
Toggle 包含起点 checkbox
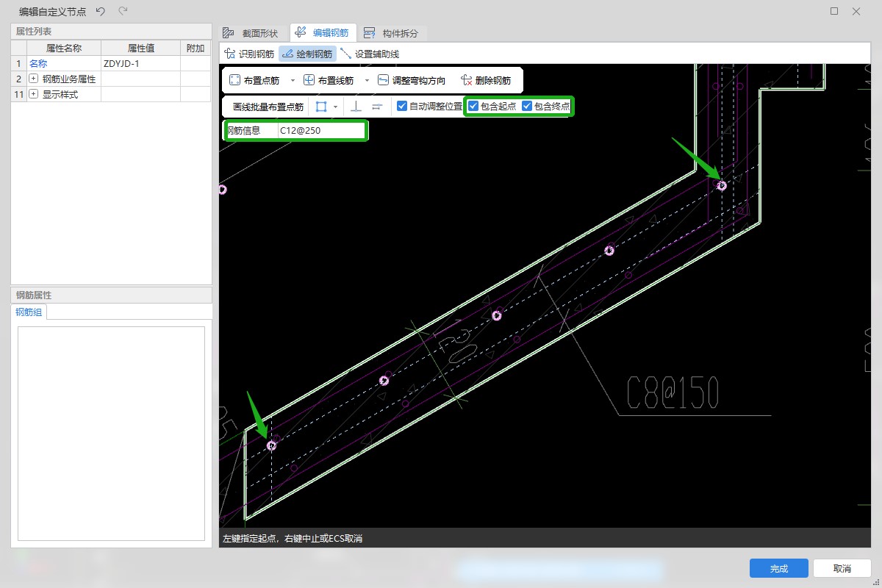coord(474,106)
